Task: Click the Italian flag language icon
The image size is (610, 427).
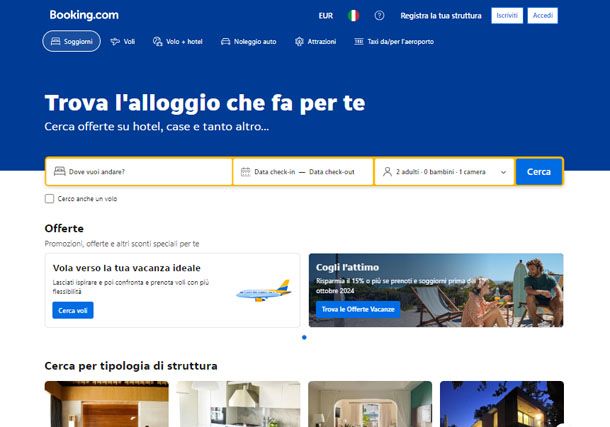Action: (x=353, y=16)
